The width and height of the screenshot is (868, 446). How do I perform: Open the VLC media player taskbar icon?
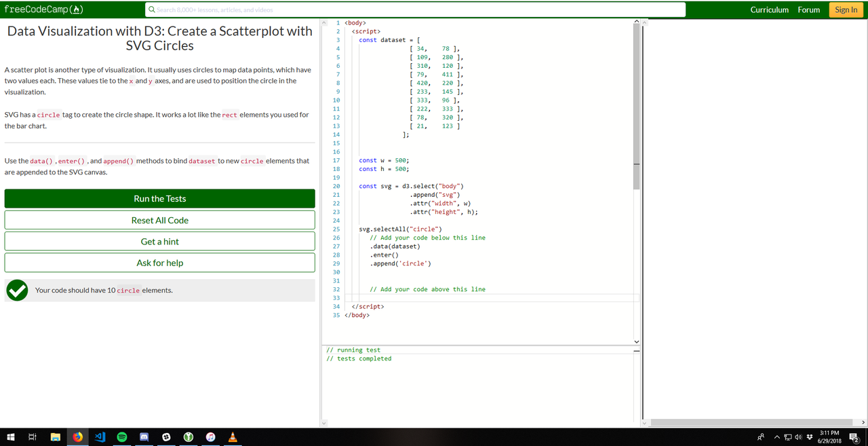pos(233,437)
